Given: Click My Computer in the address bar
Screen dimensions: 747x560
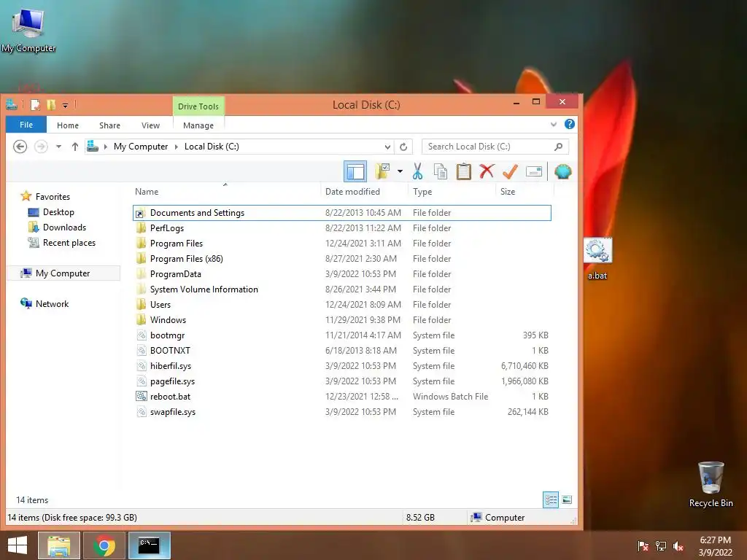Looking at the screenshot, I should pyautogui.click(x=141, y=147).
